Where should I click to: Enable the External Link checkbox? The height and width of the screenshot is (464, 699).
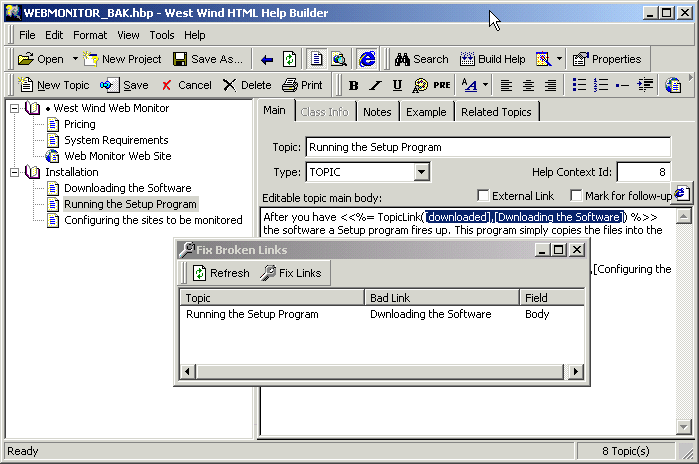pos(483,196)
